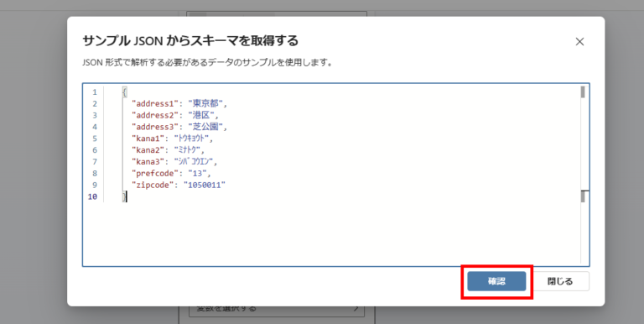Click the 確認 button
This screenshot has width=644, height=324.
496,281
